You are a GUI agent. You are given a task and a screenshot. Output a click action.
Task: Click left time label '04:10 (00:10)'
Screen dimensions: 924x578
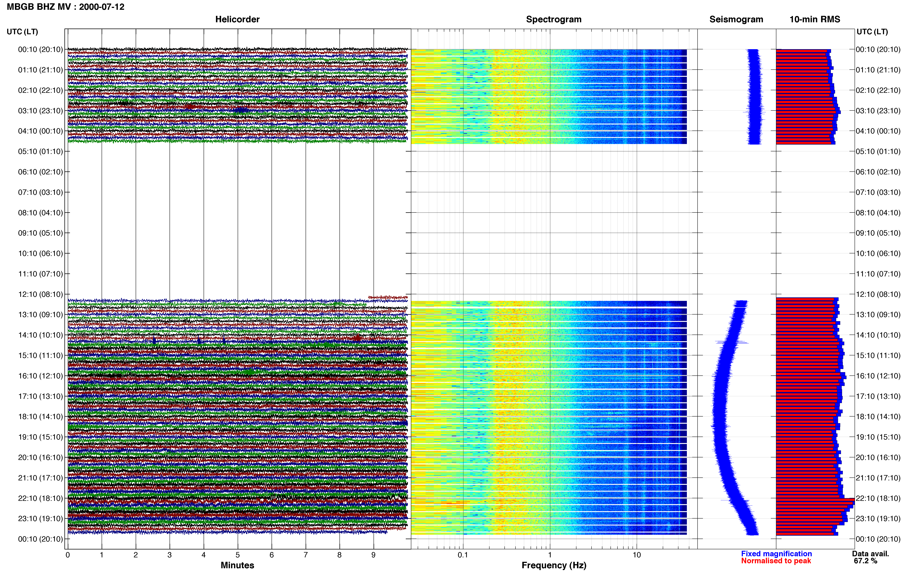41,131
